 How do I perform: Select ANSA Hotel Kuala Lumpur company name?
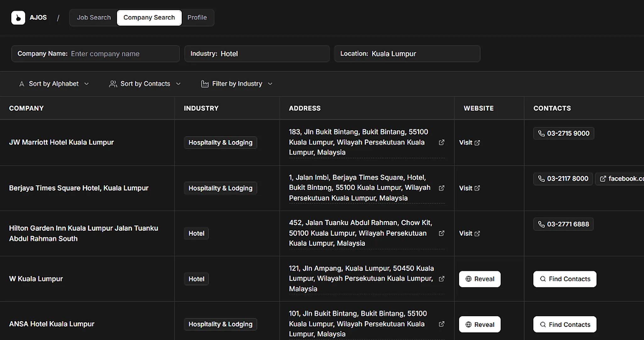click(52, 324)
